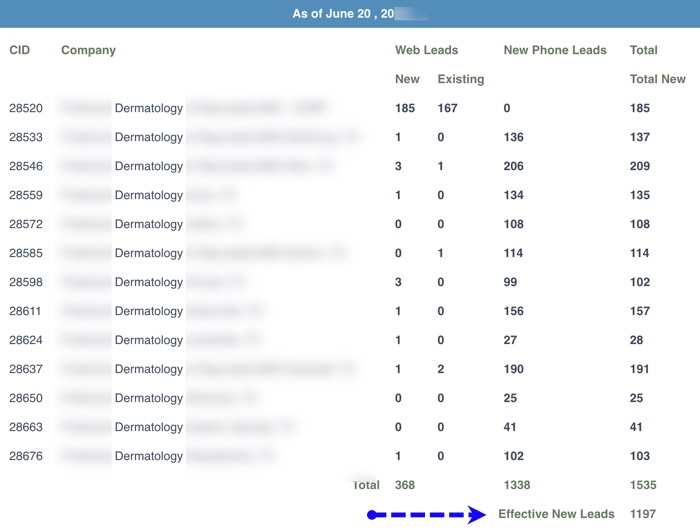Click the phone leads total 1338

pos(517,485)
